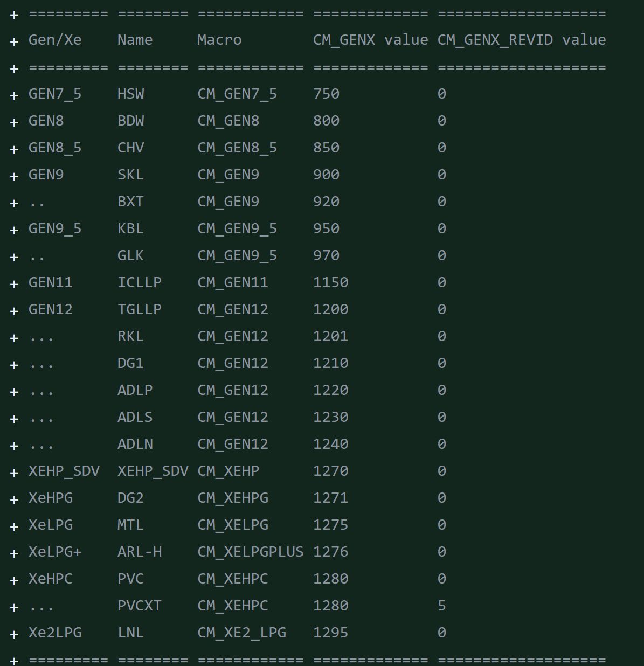
Task: Click the plus marker on the HSW row
Action: [15, 95]
